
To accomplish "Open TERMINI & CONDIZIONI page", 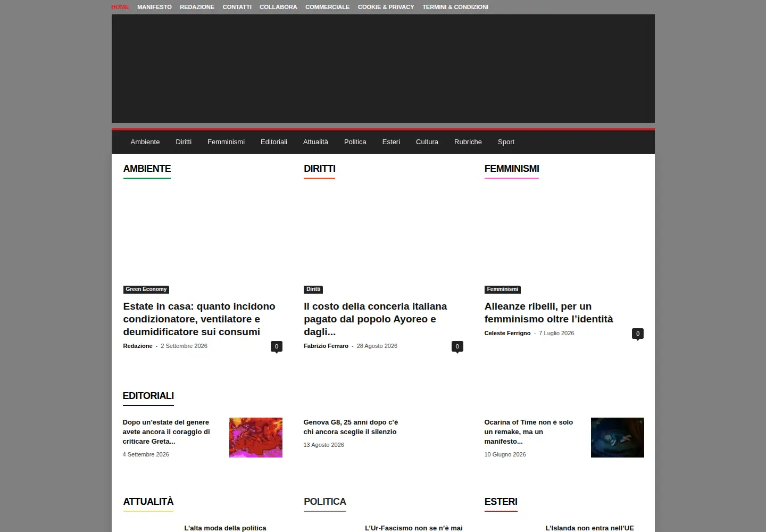I will (x=455, y=7).
